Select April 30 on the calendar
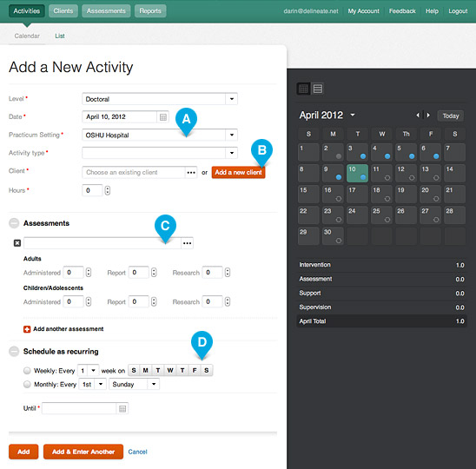This screenshot has width=476, height=469. 333,236
